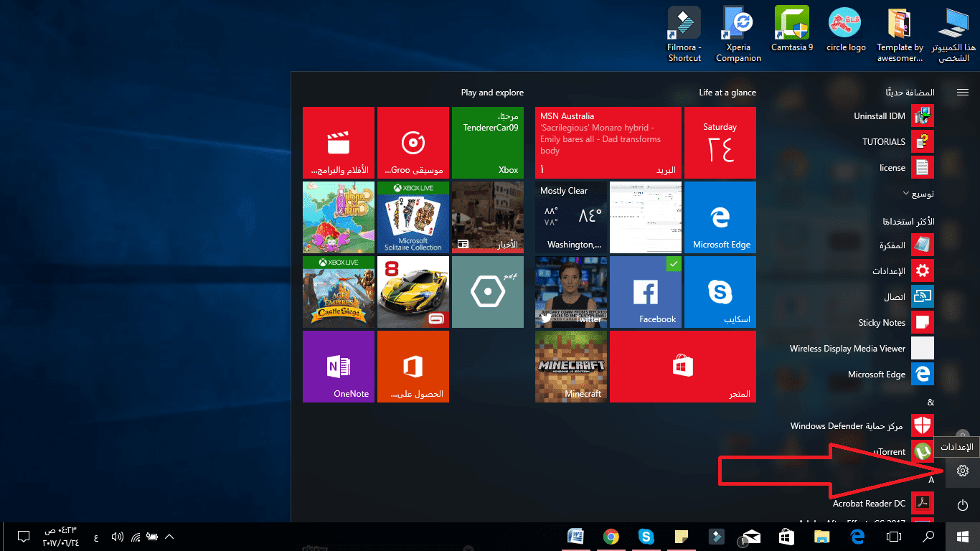Viewport: 980px width, 551px height.
Task: Open the battery status tray icon
Action: 152,537
